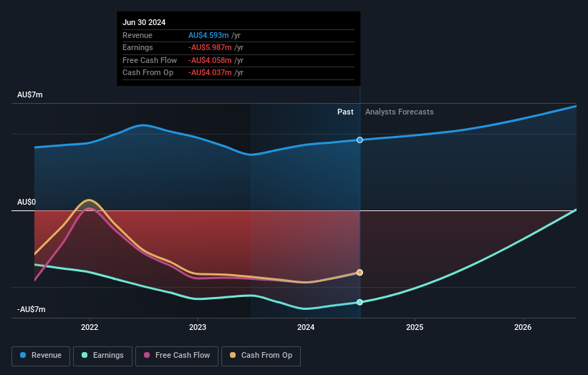Click the -AU$5.987m earnings value

210,47
